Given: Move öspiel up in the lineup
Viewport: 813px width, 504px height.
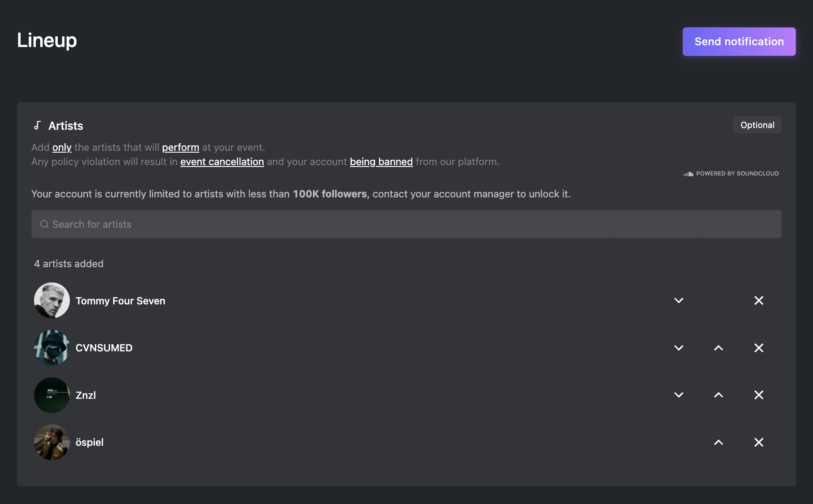Looking at the screenshot, I should (x=719, y=442).
